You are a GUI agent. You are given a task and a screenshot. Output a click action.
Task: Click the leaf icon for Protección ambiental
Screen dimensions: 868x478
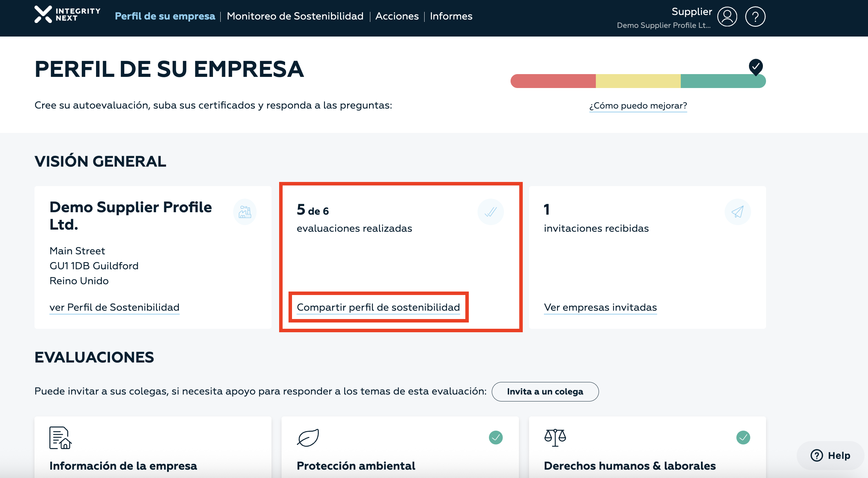(308, 438)
